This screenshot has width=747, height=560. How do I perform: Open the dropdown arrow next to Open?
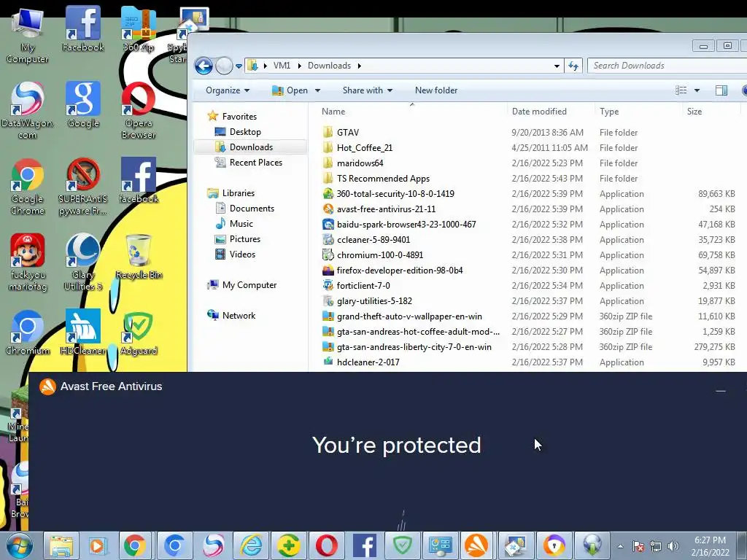[x=318, y=90]
